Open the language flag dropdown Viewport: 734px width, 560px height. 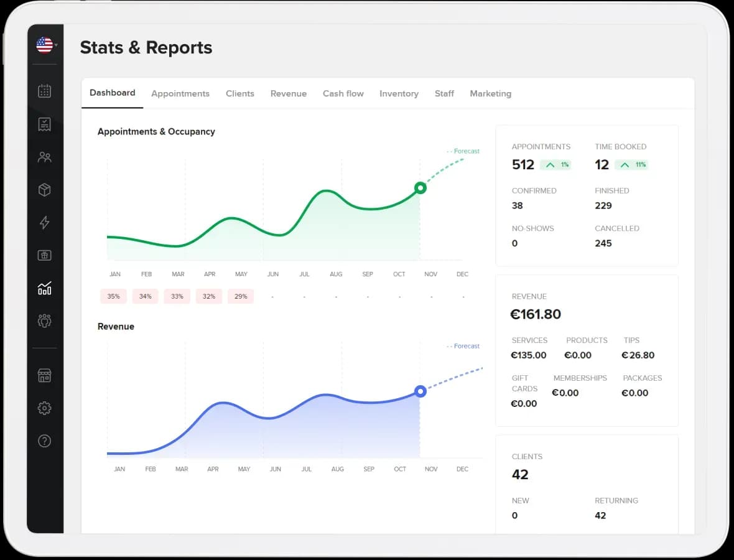coord(45,45)
